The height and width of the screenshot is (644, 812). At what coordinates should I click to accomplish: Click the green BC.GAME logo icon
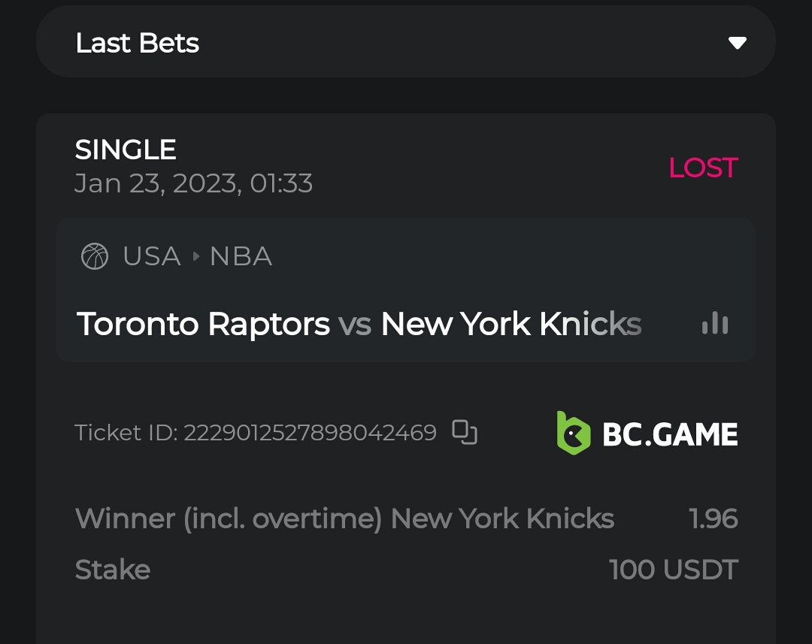[573, 433]
